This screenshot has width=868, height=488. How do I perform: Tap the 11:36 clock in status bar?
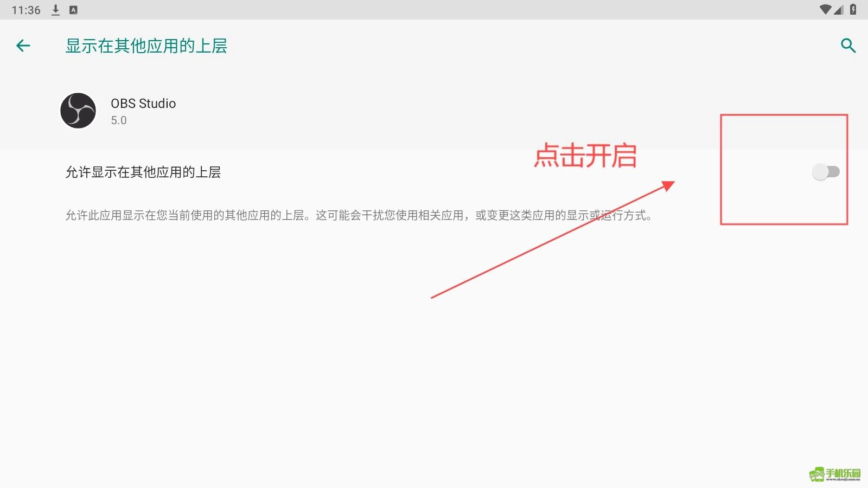click(x=26, y=10)
